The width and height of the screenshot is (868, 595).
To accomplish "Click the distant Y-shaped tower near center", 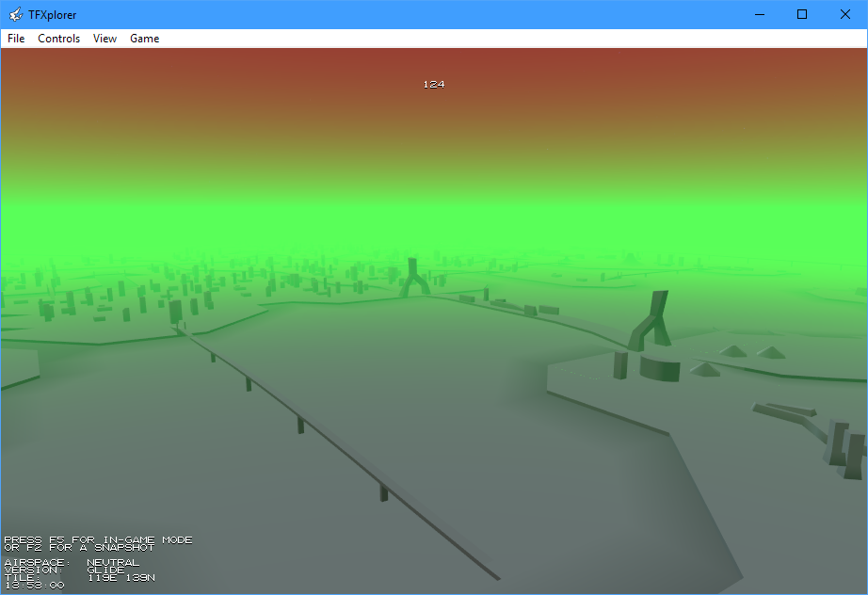I will tap(412, 278).
